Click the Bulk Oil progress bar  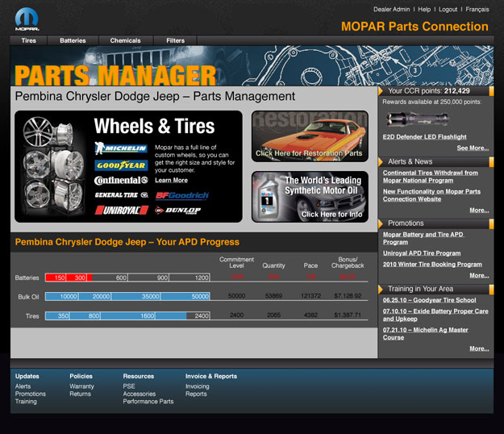point(127,296)
